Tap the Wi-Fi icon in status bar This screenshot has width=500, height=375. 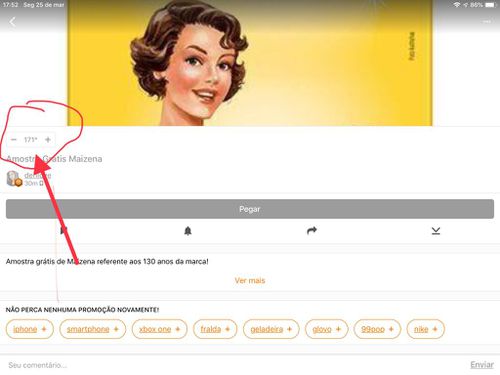[x=457, y=5]
